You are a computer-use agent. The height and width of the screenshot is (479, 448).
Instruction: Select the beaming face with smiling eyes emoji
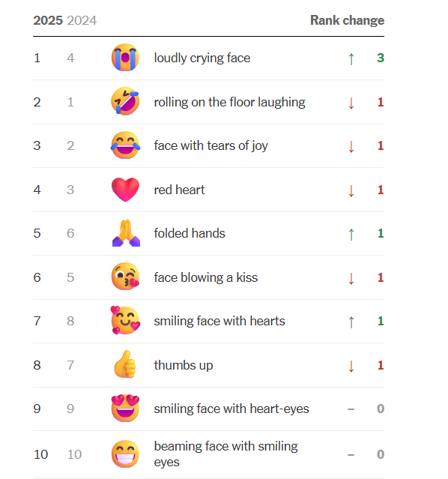coord(125,454)
